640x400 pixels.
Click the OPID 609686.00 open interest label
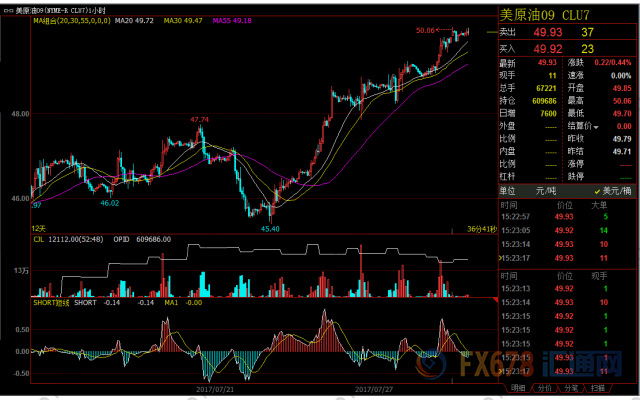coord(148,239)
